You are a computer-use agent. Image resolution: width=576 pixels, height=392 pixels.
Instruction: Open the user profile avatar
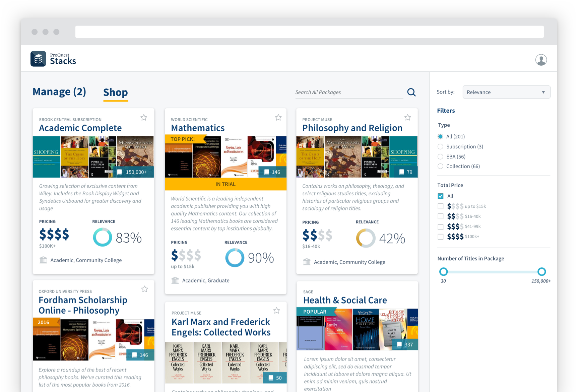541,60
